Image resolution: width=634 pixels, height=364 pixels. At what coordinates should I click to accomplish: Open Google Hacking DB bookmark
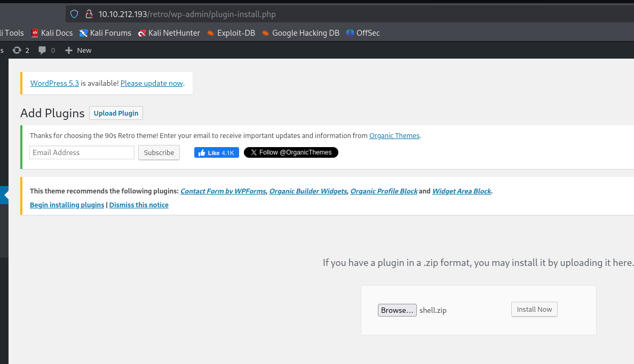(300, 33)
